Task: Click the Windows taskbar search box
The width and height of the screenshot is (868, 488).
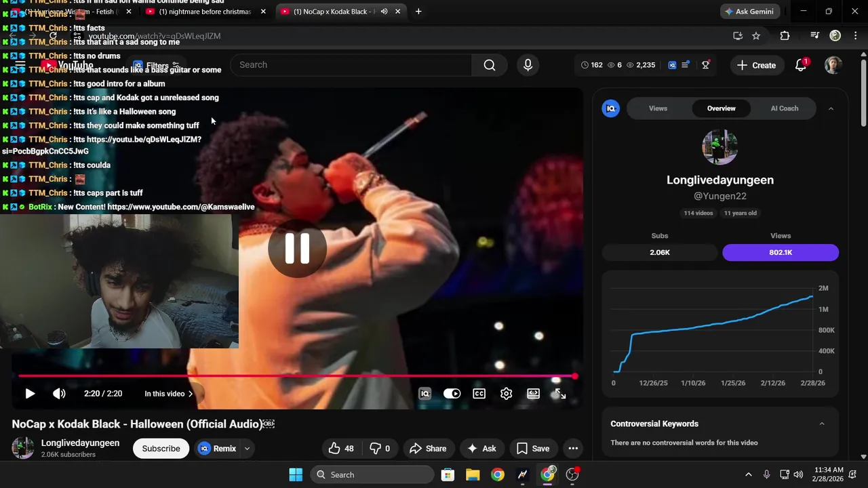Action: pos(372,474)
